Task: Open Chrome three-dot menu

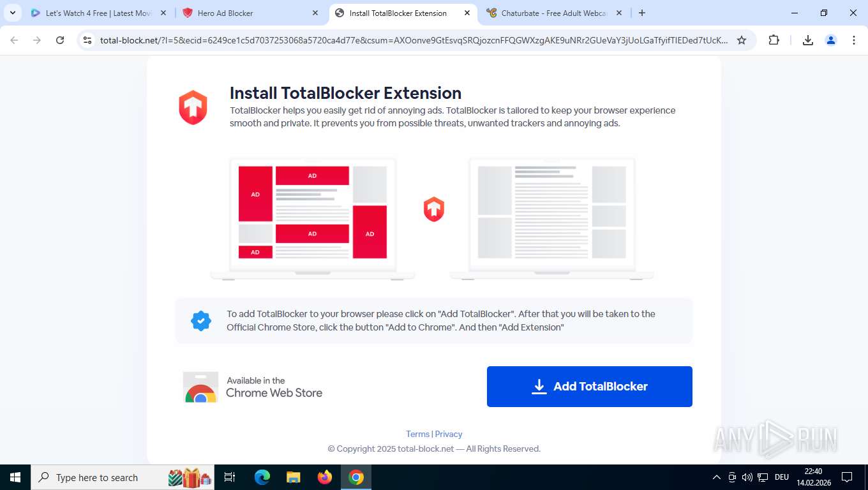Action: click(854, 40)
